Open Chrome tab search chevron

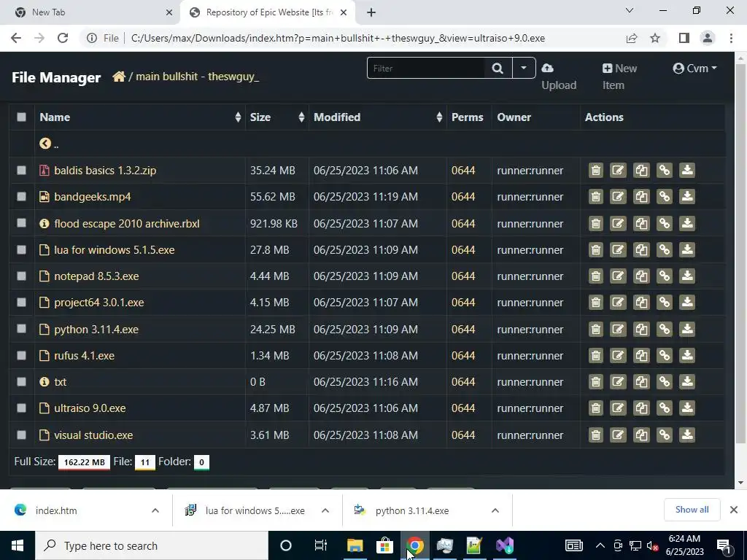pyautogui.click(x=630, y=10)
